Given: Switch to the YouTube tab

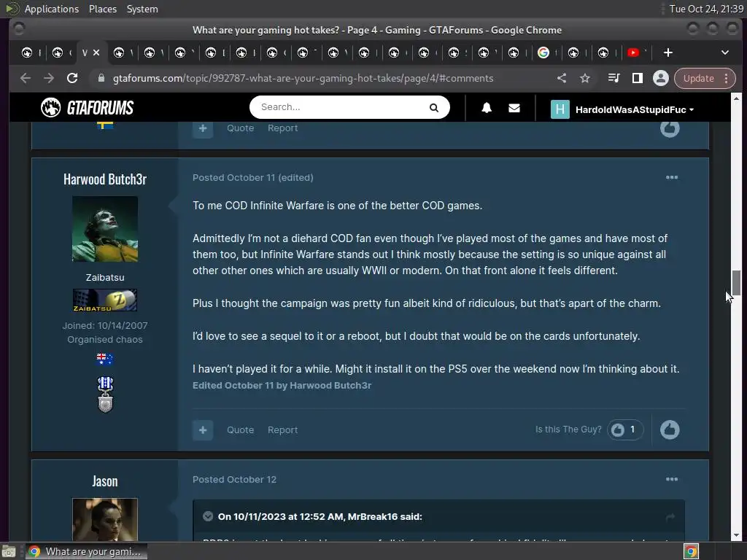Looking at the screenshot, I should coord(632,52).
